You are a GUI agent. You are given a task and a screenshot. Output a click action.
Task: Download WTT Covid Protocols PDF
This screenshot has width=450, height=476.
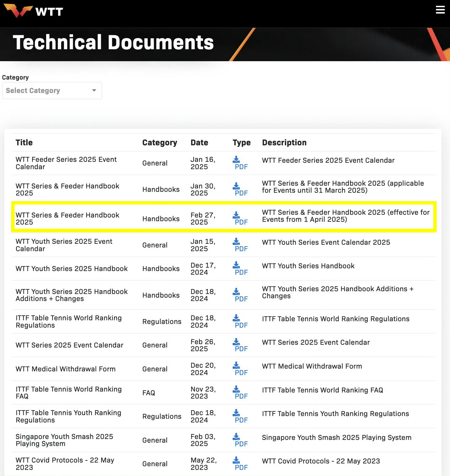tap(241, 464)
